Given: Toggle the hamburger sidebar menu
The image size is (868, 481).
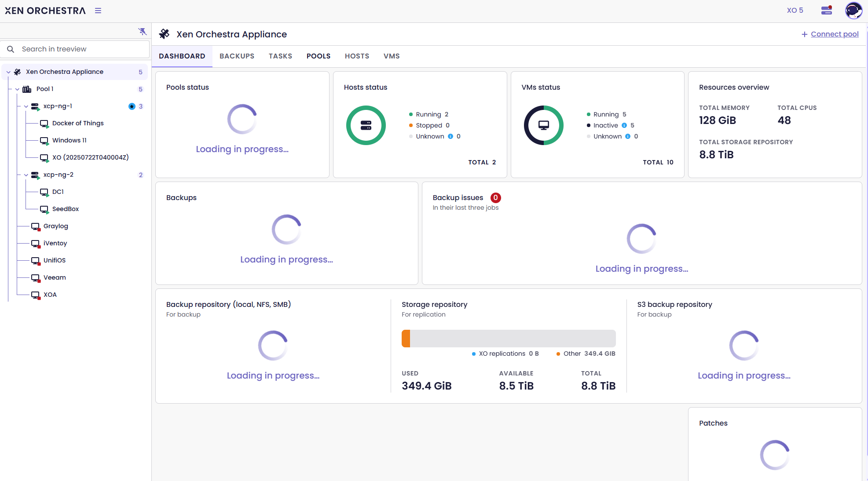Looking at the screenshot, I should 98,11.
